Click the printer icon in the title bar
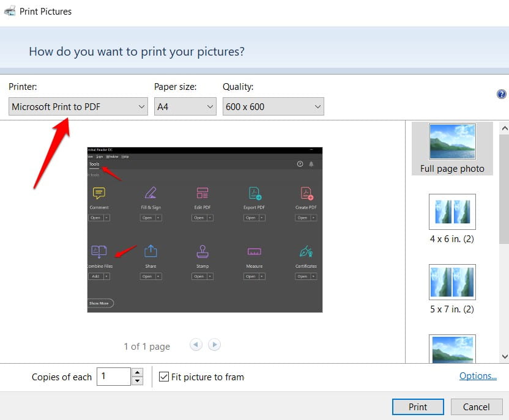The image size is (509, 420). tap(9, 10)
